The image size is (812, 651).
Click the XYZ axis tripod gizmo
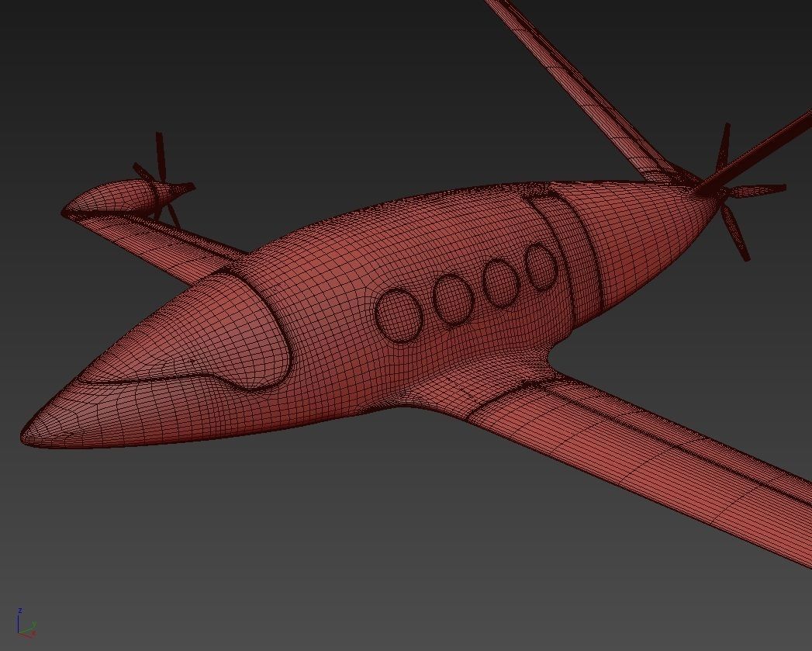coord(26,622)
